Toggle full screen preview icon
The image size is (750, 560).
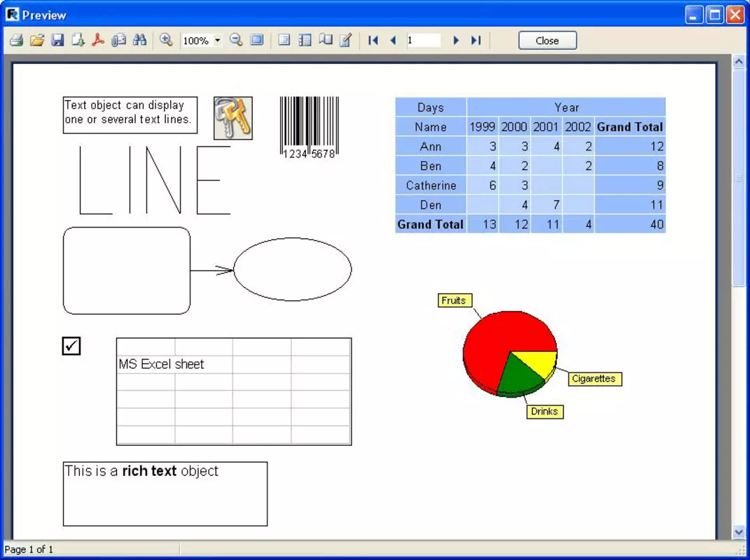tap(257, 40)
